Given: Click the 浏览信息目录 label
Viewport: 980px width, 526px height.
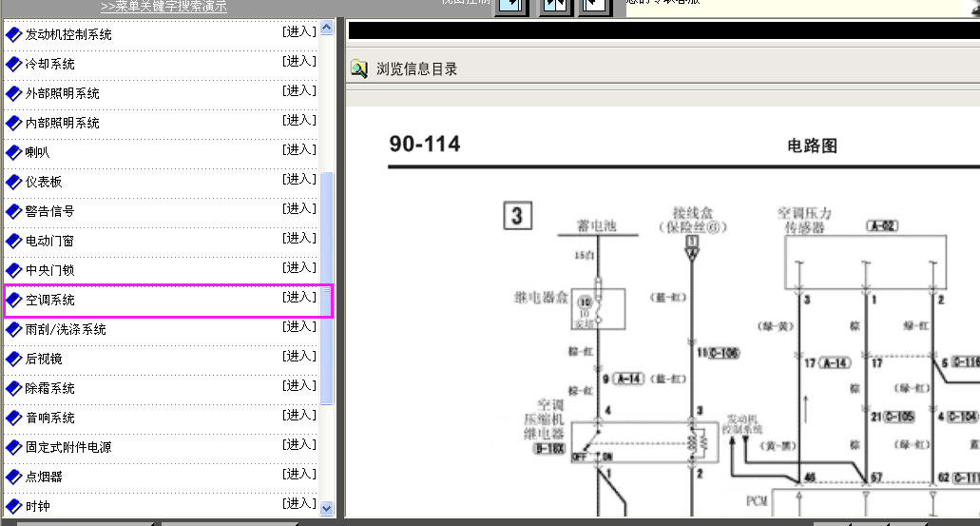Looking at the screenshot, I should (x=417, y=68).
